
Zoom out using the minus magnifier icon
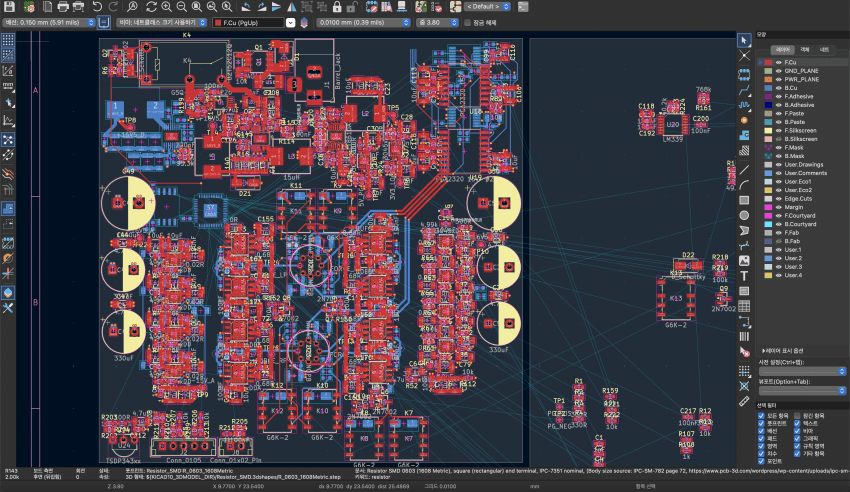(x=182, y=7)
